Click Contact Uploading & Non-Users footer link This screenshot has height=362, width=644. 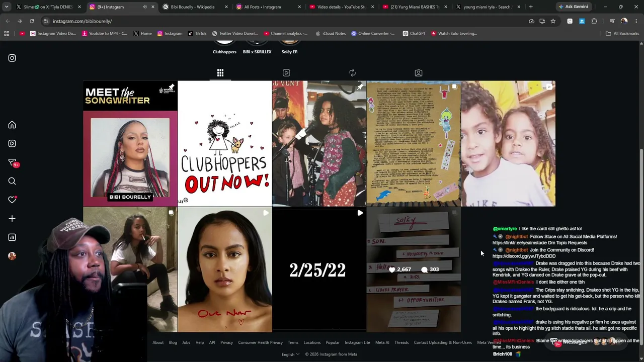coord(443,342)
